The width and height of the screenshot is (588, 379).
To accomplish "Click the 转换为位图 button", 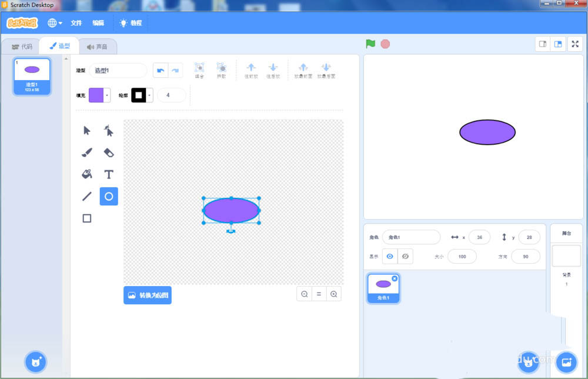I will (x=147, y=295).
